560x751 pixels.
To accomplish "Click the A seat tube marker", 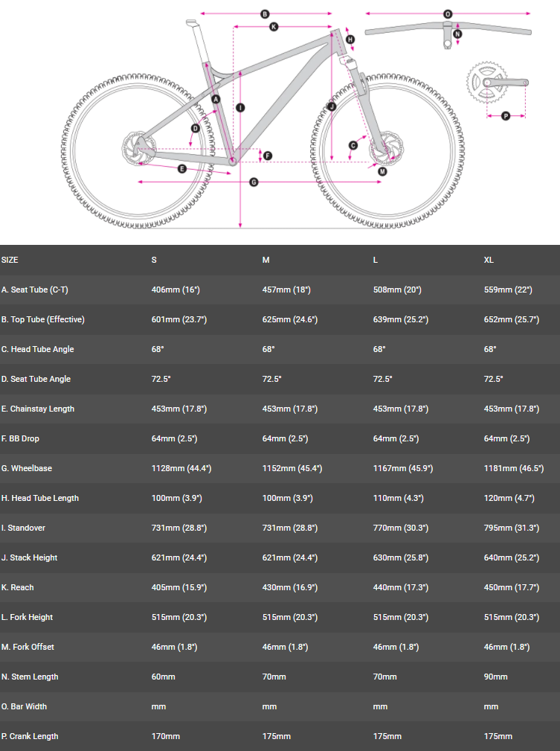I will tap(216, 99).
